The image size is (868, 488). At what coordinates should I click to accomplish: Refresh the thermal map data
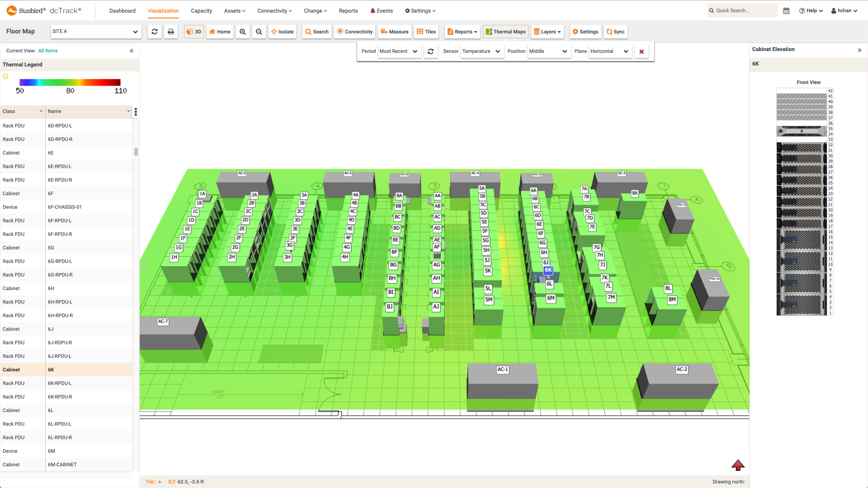431,51
